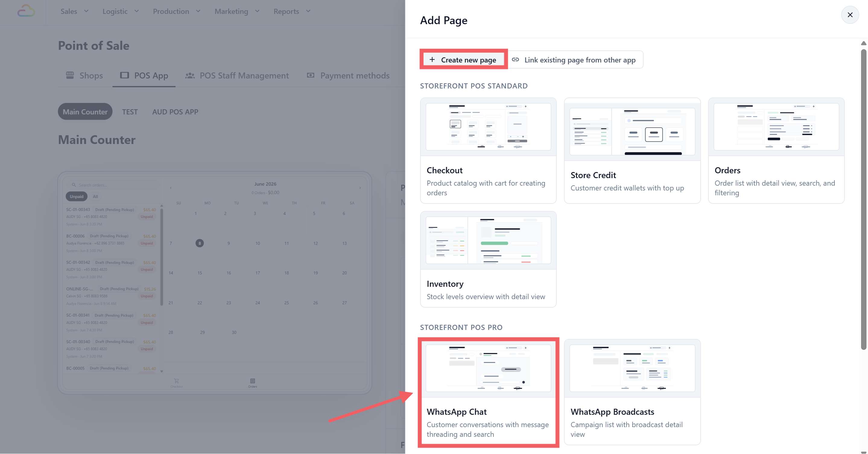Click the POS Staff Management people icon
868x454 pixels.
tap(190, 75)
